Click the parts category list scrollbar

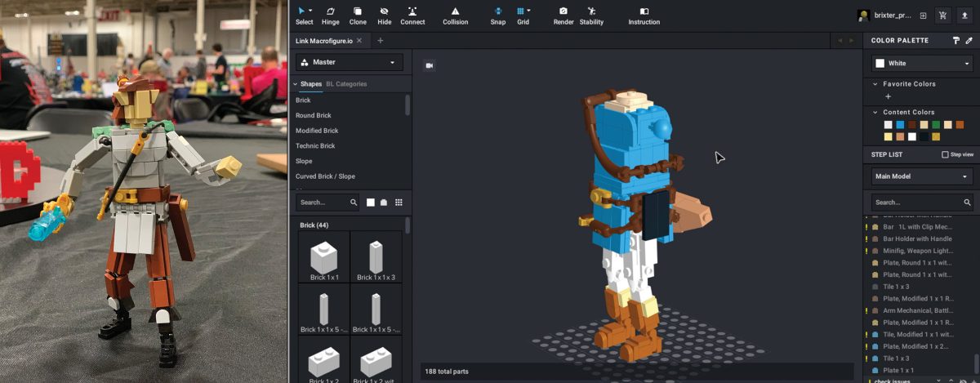(x=407, y=106)
